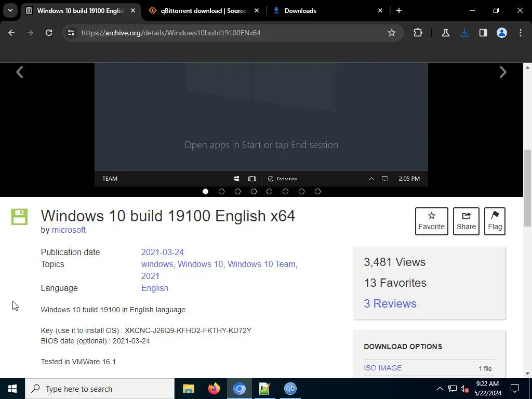Click the product key text line
532x399 pixels.
[x=146, y=330]
